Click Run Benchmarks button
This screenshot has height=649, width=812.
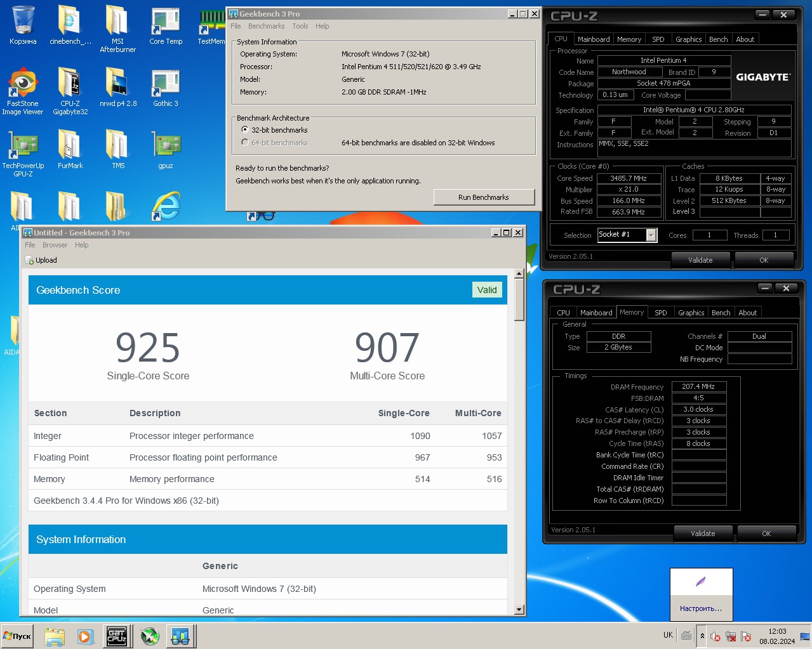point(484,197)
